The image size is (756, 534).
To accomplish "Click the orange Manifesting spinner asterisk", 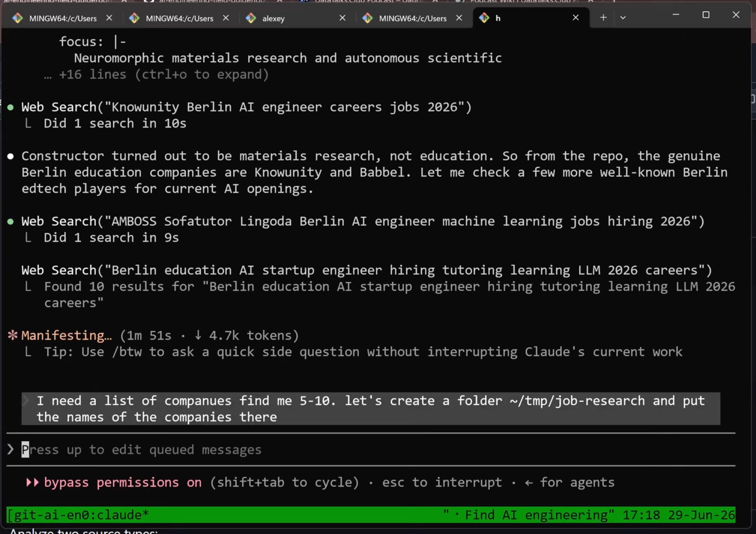I will point(12,335).
